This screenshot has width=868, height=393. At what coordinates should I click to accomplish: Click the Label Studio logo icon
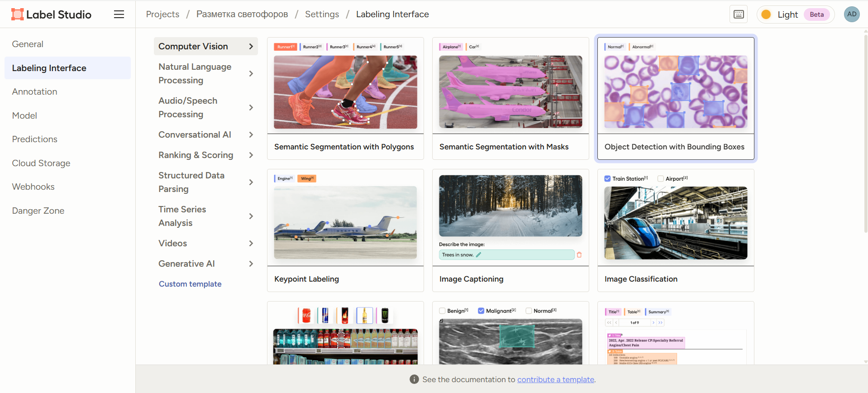click(17, 14)
